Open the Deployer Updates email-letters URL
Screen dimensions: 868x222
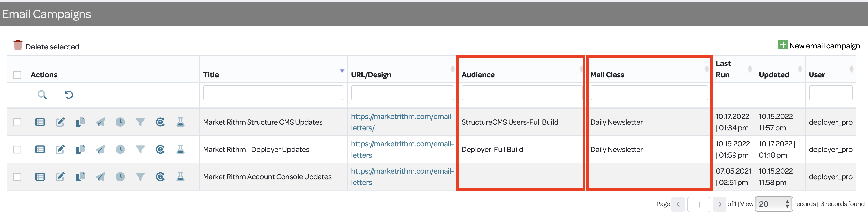point(402,149)
